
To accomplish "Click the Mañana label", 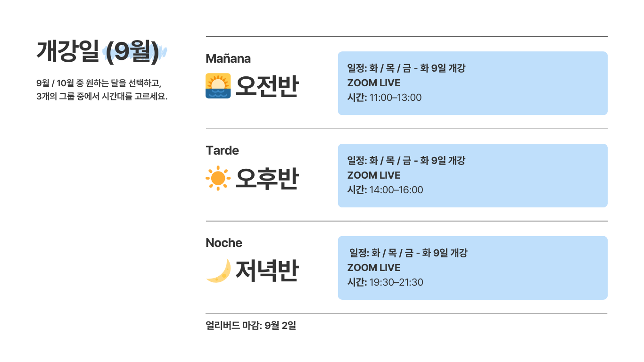I will pyautogui.click(x=228, y=58).
